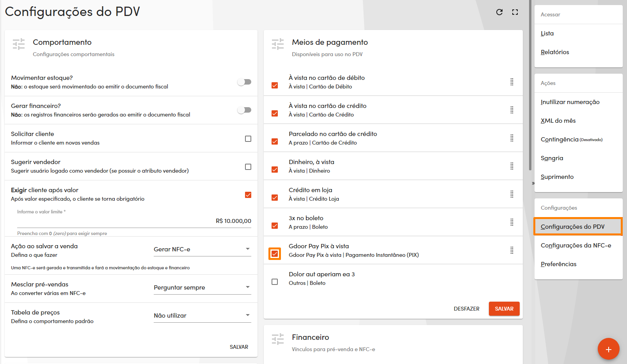Viewport: 627px width, 364px height.
Task: Uncheck Dinheiro, à vista payment method
Action: (x=275, y=170)
